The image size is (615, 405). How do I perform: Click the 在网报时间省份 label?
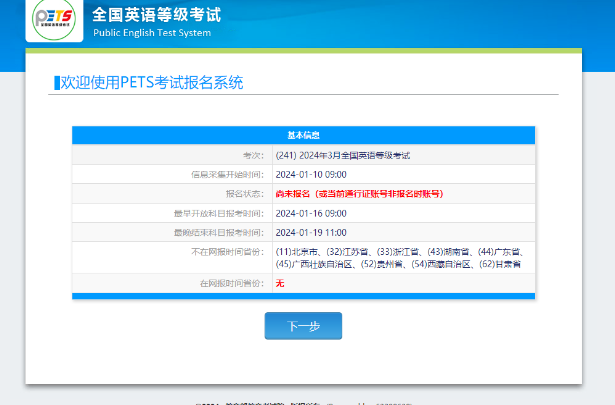232,283
